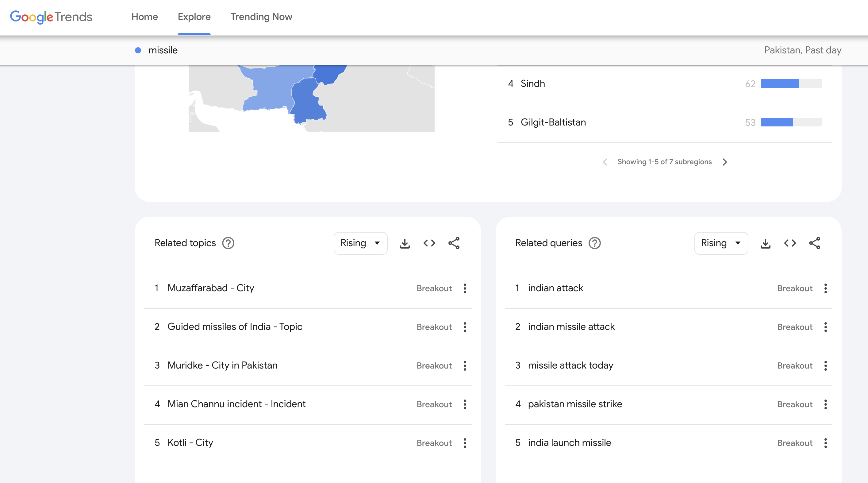Select the Explore tab

point(194,17)
